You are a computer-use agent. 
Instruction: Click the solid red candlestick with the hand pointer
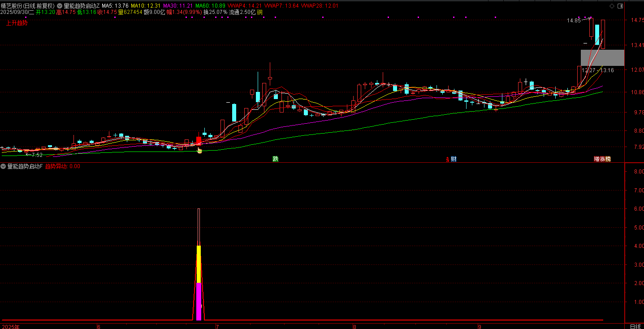point(199,140)
